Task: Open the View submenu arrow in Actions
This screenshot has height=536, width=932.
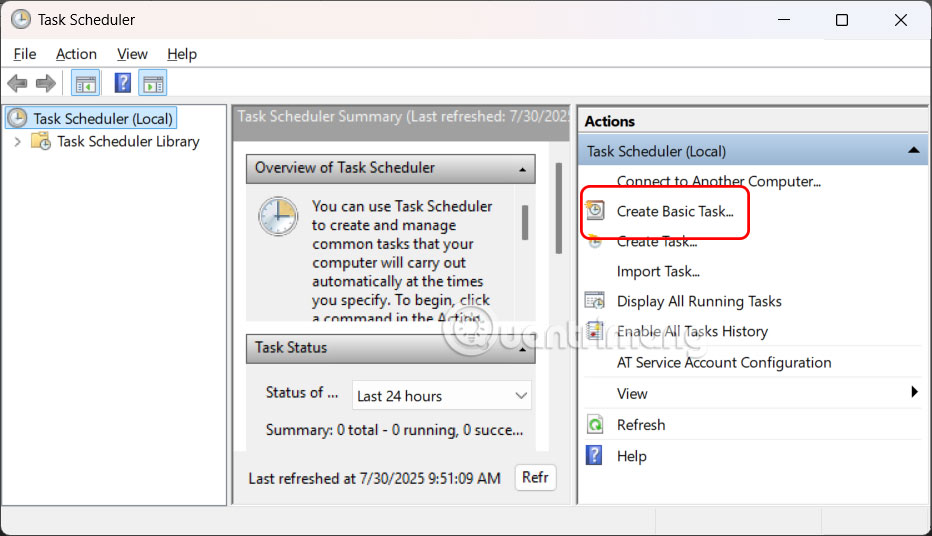Action: pos(914,392)
